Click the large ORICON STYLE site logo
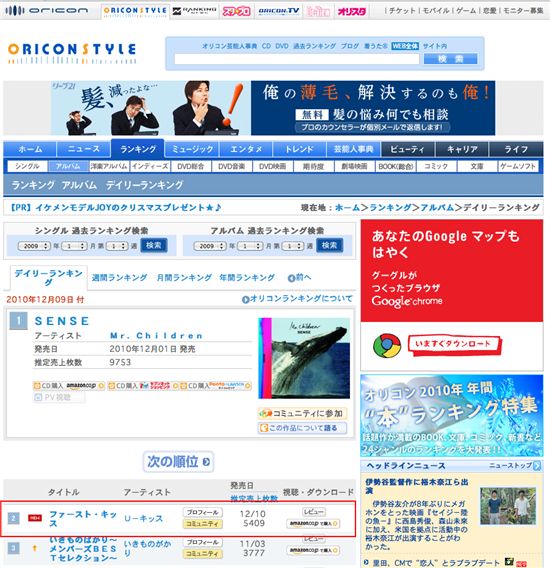550x568 pixels. point(72,53)
